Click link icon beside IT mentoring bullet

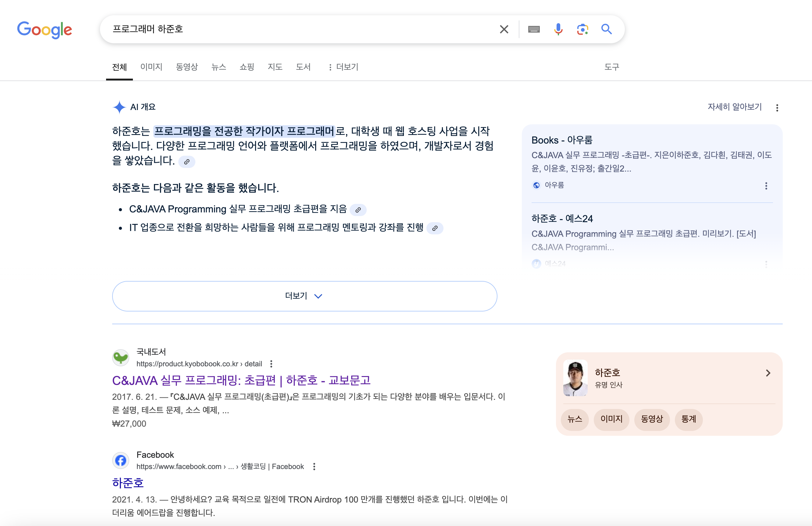click(435, 228)
